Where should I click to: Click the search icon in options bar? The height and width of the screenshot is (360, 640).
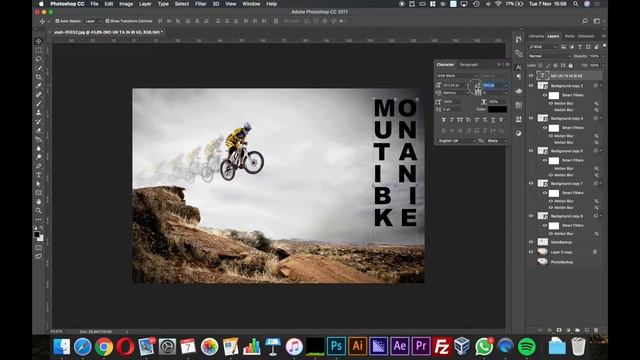(x=585, y=21)
